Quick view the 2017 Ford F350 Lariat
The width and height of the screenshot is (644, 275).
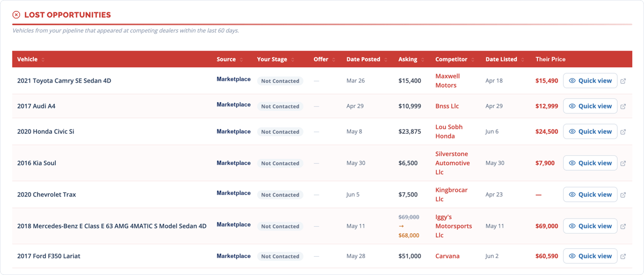[x=590, y=256]
